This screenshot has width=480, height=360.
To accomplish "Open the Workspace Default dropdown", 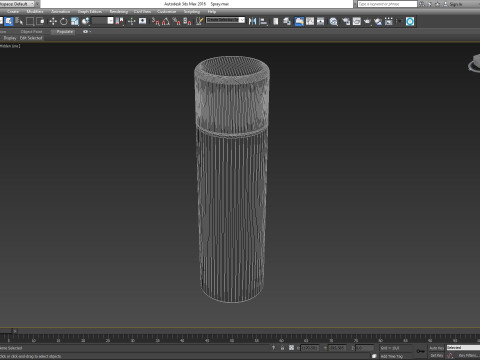I will (x=18, y=4).
